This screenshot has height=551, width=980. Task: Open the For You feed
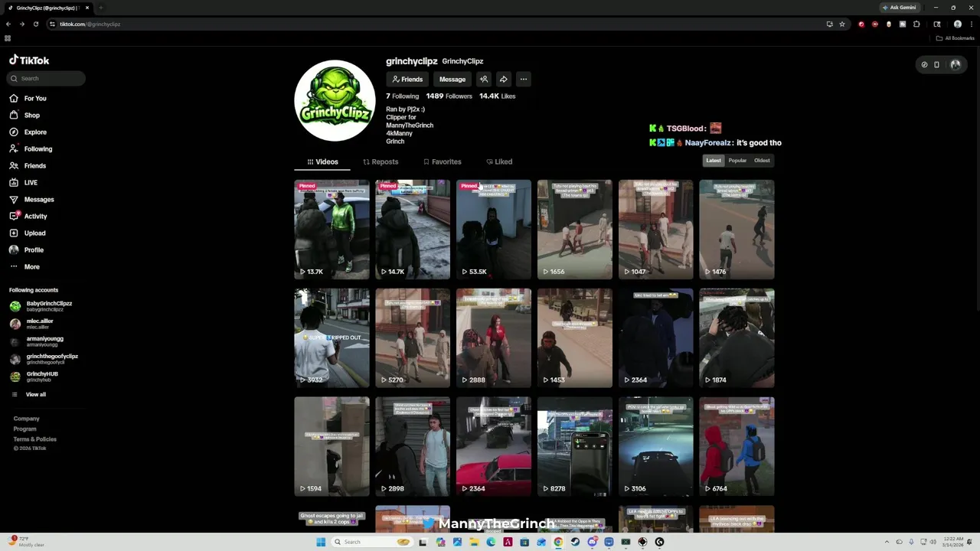[x=28, y=98]
